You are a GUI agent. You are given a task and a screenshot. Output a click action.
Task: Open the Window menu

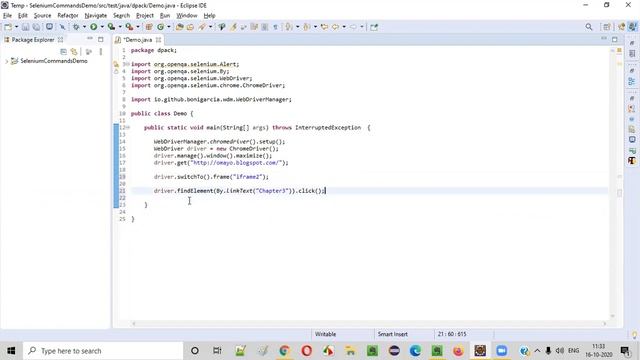[x=187, y=16]
